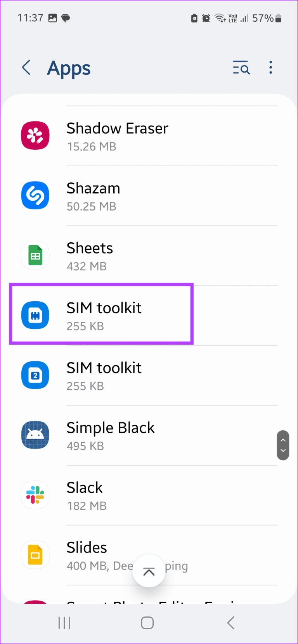Tap the Google Sheets app icon
Image resolution: width=298 pixels, height=644 pixels.
[35, 255]
